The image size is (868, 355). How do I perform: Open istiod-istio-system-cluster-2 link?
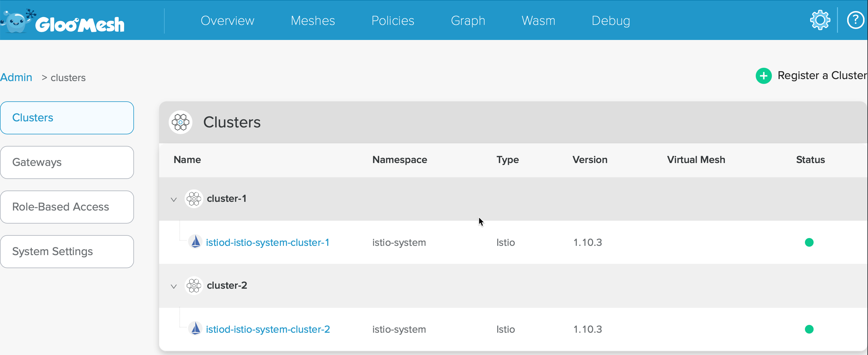coord(268,329)
